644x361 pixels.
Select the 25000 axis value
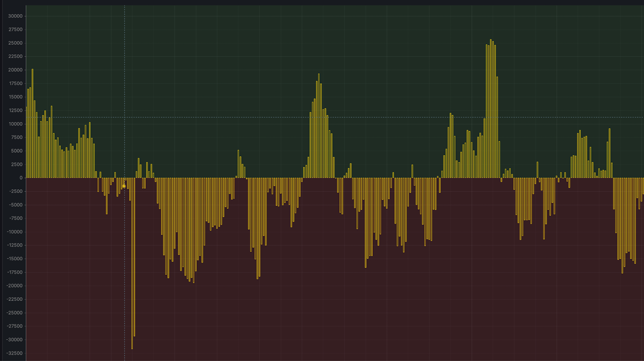(15, 43)
